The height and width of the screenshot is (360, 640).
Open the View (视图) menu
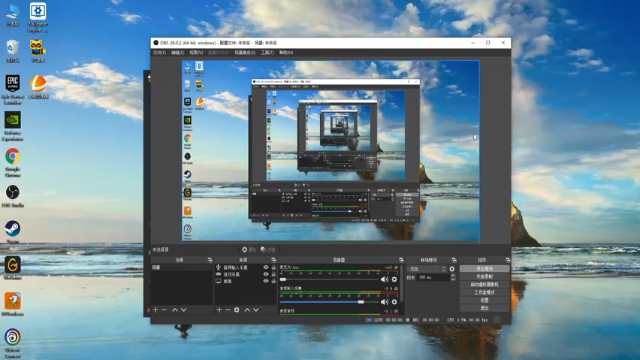pos(196,53)
